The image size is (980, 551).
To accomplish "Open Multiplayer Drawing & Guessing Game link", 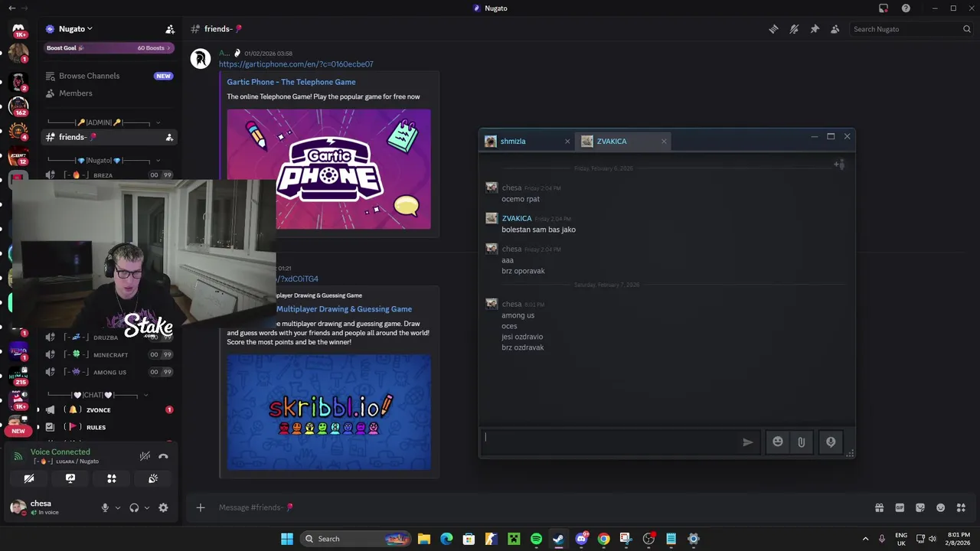I will [x=344, y=309].
